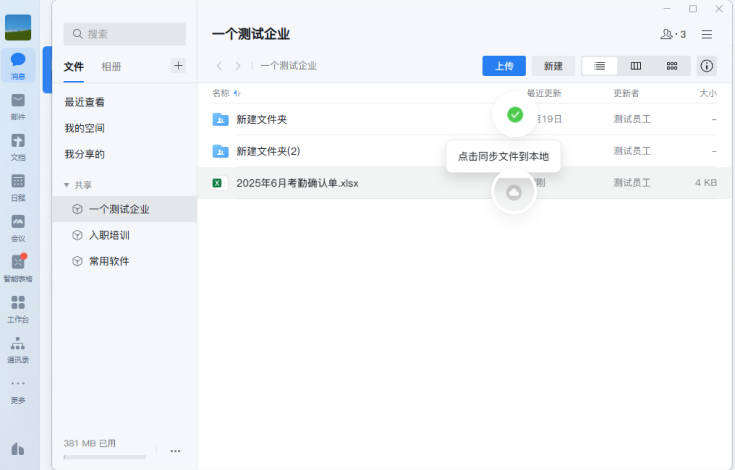Click the 上传 upload button
Viewport: 735px width, 470px height.
coord(504,66)
